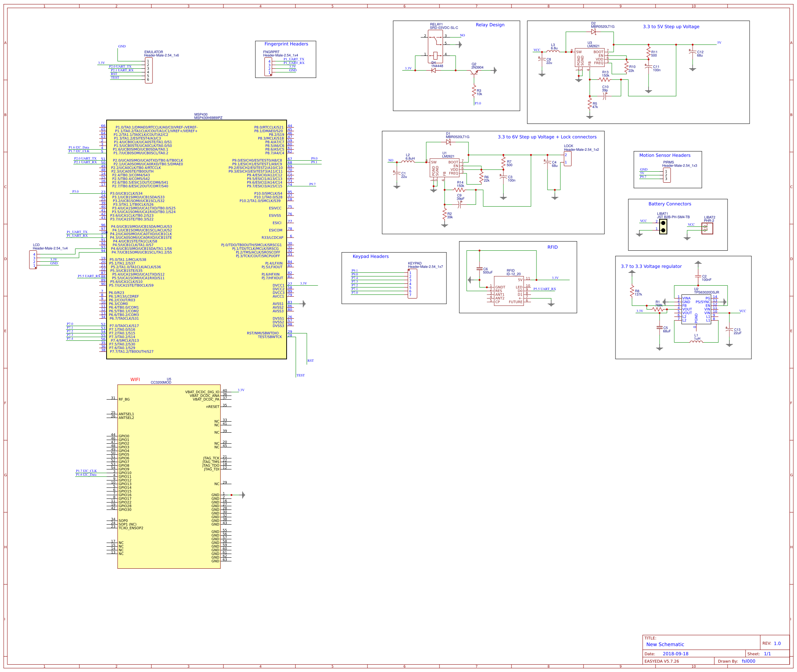This screenshot has height=672, width=797.
Task: Click the Q2 2N3904 transistor symbol
Action: 474,72
